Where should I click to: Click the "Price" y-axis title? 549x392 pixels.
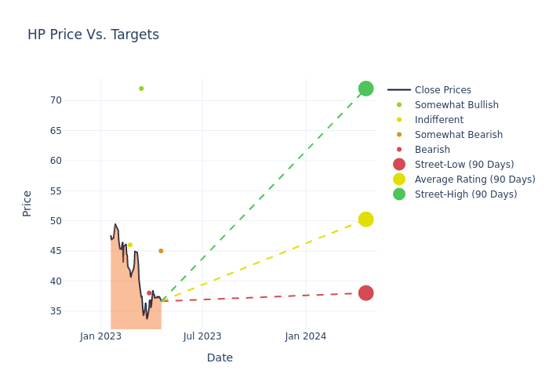27,203
